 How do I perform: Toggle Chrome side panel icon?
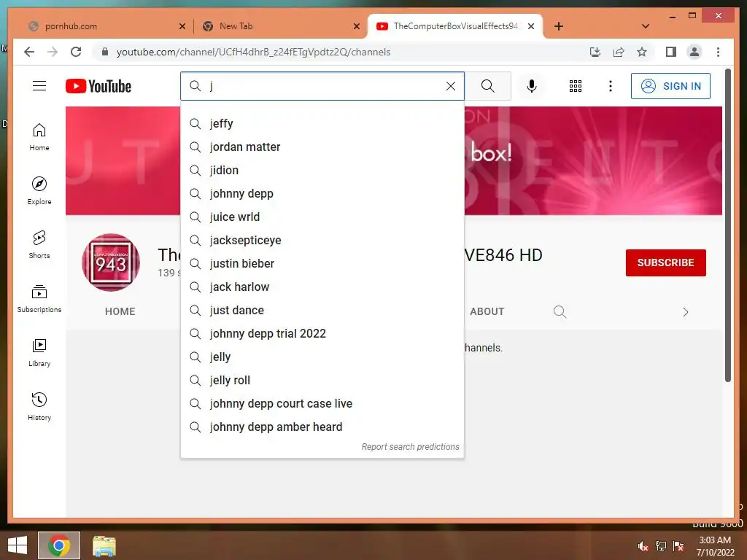(x=671, y=52)
